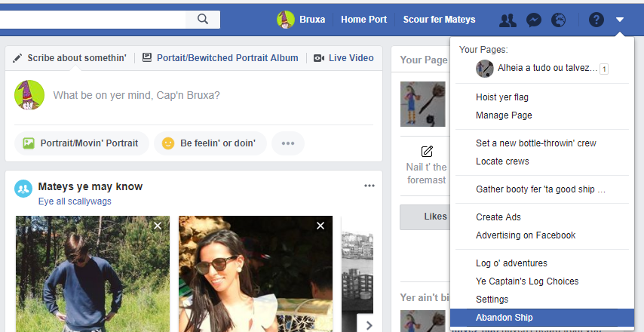The image size is (644, 332).
Task: Choose Log o' adventures menu item
Action: tap(511, 263)
